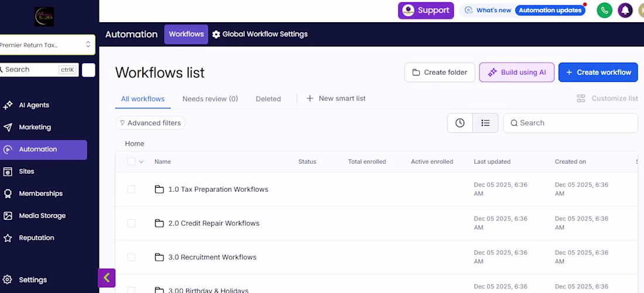The image size is (644, 293).
Task: Open Reputation in the sidebar
Action: [36, 238]
